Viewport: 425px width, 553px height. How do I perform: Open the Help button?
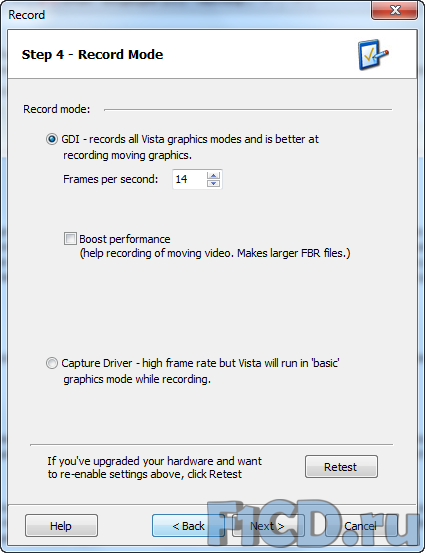(x=61, y=525)
